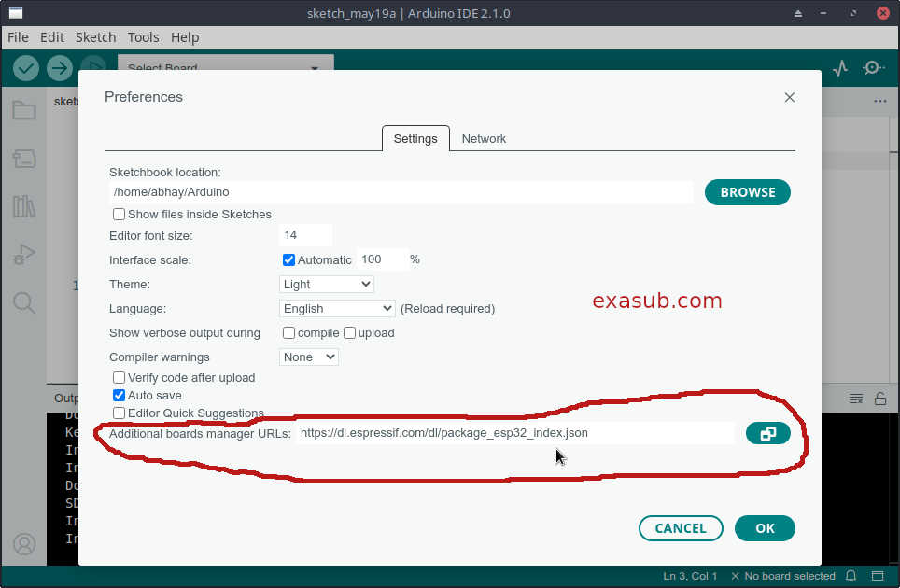Uncheck Show files inside Sketches

[119, 214]
